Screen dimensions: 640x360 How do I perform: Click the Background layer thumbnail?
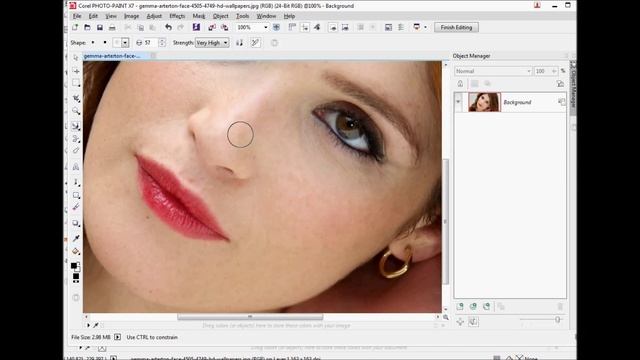[x=484, y=102]
